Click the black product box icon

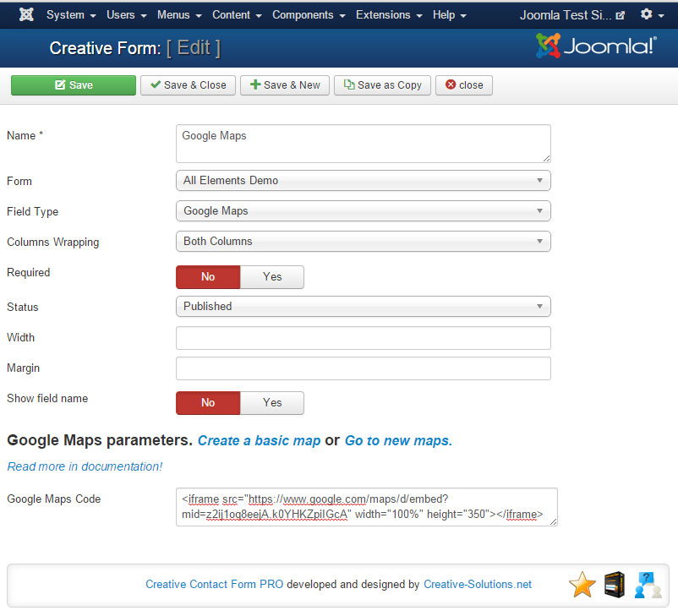(x=615, y=585)
